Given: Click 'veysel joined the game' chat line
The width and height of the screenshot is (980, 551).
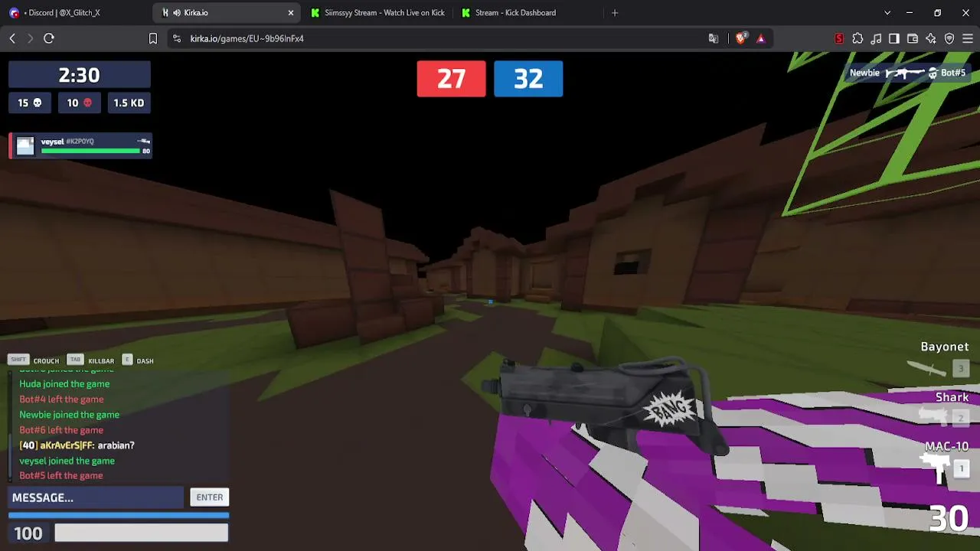Looking at the screenshot, I should tap(67, 461).
